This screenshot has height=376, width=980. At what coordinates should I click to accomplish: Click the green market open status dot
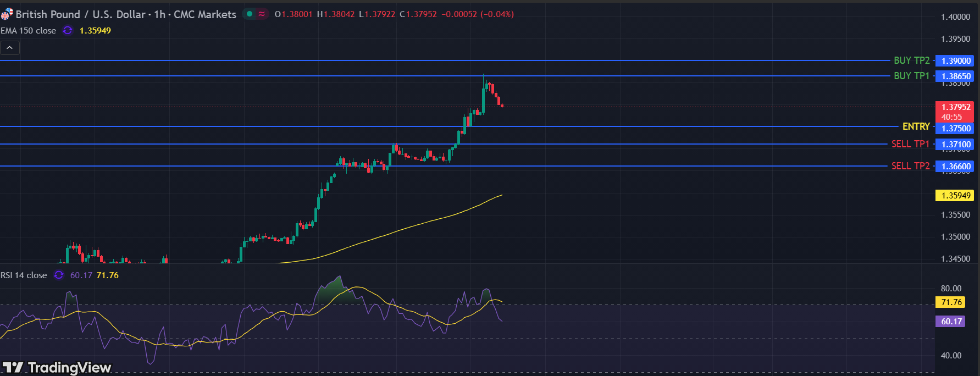pos(250,14)
